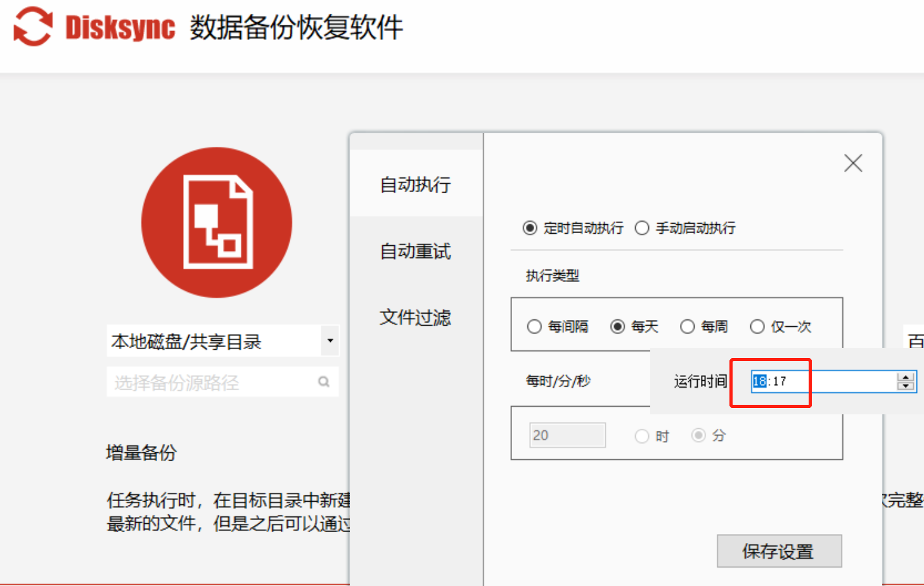Image resolution: width=924 pixels, height=586 pixels.
Task: Select the 分 unit radio button
Action: [698, 435]
